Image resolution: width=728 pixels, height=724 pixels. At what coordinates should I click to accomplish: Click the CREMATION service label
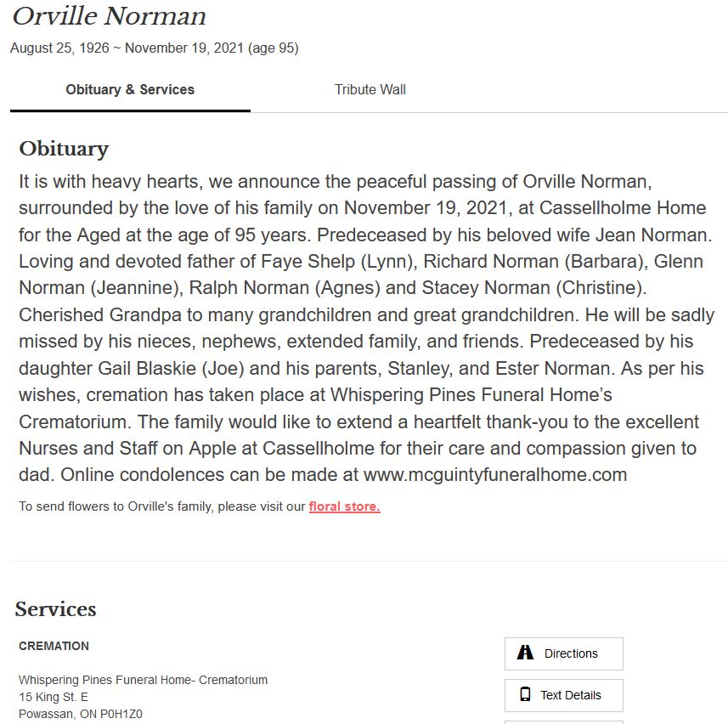[54, 646]
